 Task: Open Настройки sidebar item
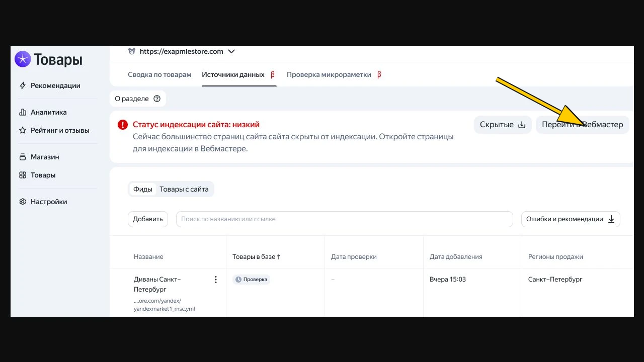click(x=49, y=202)
